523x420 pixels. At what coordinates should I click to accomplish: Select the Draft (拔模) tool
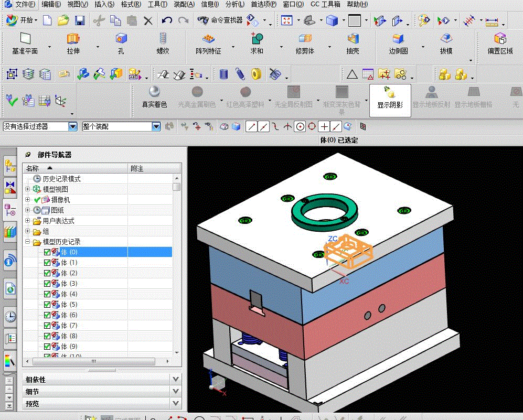pos(446,44)
